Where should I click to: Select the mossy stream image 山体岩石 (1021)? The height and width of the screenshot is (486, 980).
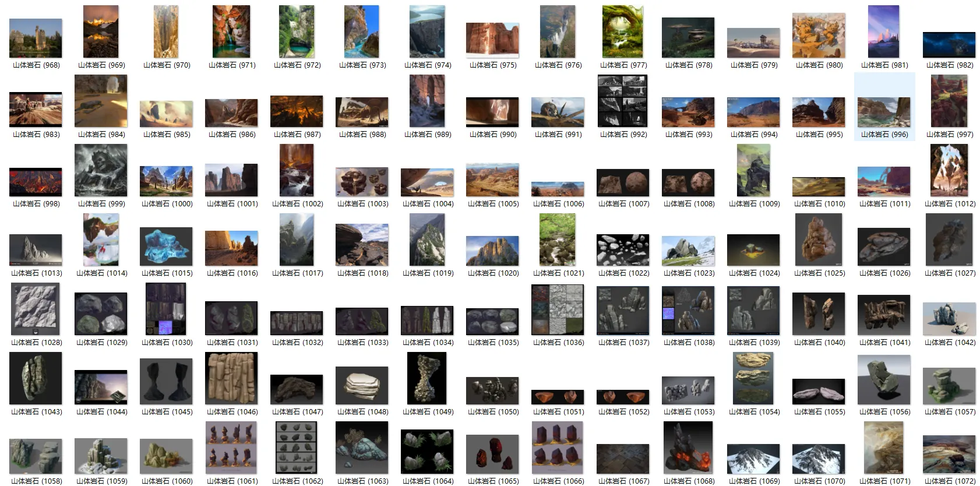(558, 240)
